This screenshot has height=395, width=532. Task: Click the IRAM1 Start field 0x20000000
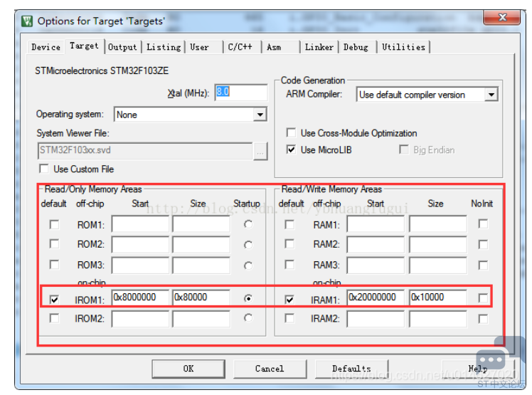pos(376,297)
